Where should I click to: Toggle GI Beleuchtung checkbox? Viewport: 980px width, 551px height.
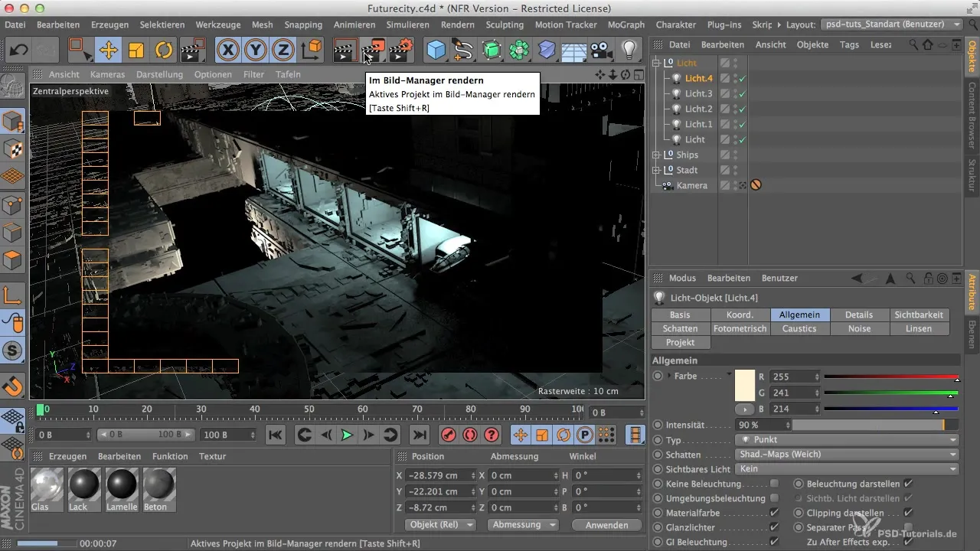774,542
